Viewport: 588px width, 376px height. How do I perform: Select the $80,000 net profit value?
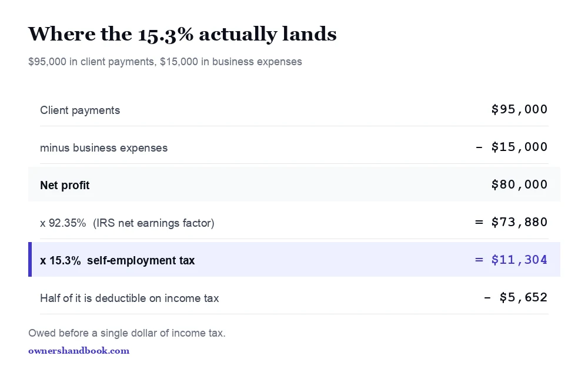tap(519, 184)
